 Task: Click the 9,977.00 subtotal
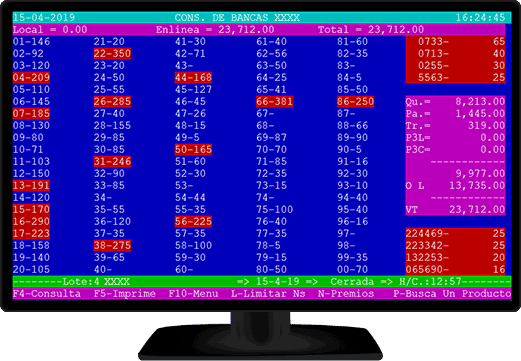(x=480, y=174)
